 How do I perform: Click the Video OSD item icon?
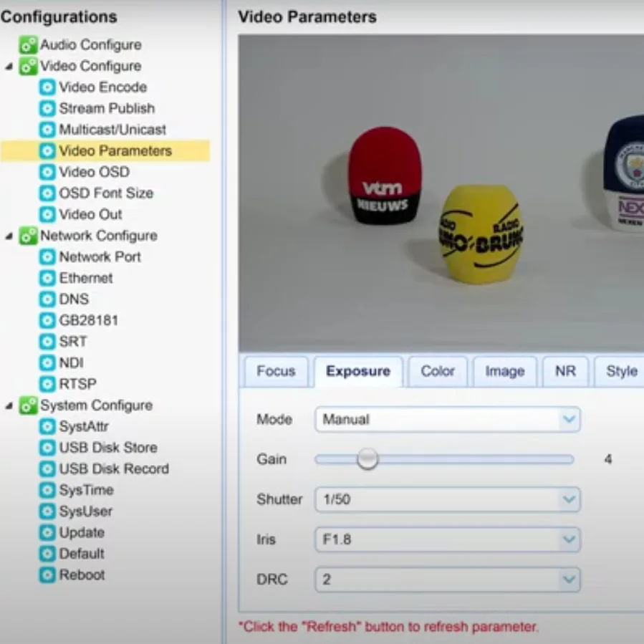coord(47,172)
